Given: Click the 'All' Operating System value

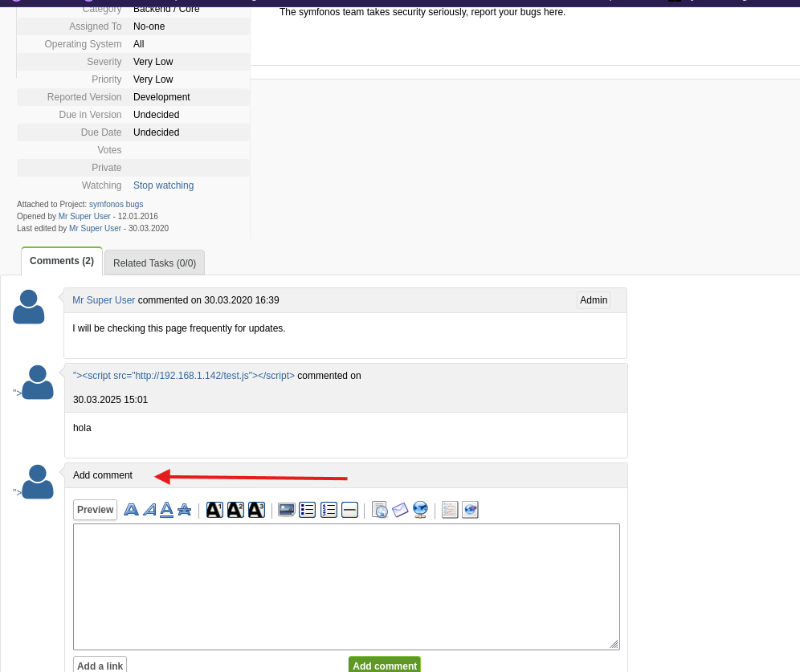Looking at the screenshot, I should 139,44.
